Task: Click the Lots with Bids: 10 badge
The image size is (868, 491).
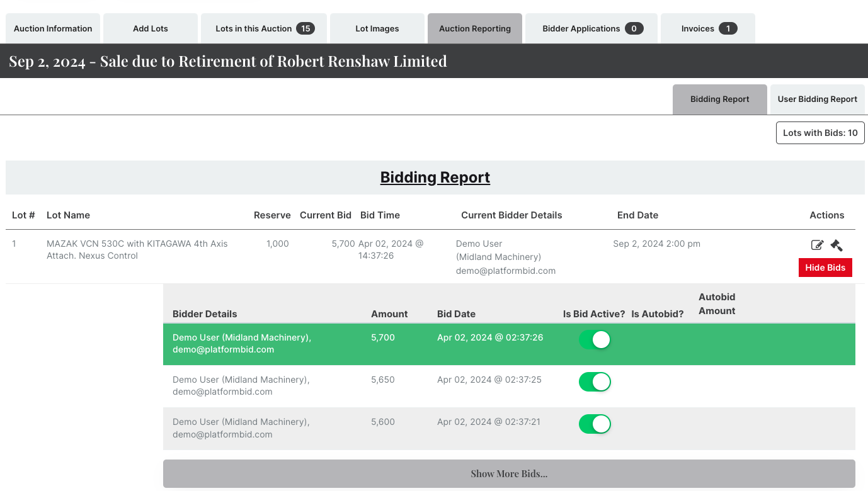Action: click(820, 133)
